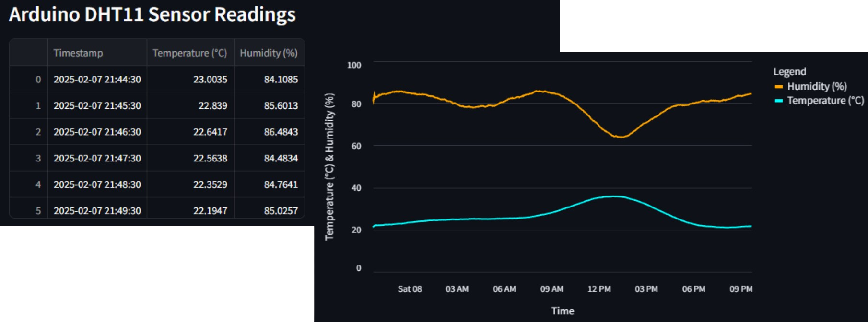Click the peak of the cyan temperature line
The width and height of the screenshot is (868, 322).
pos(613,196)
